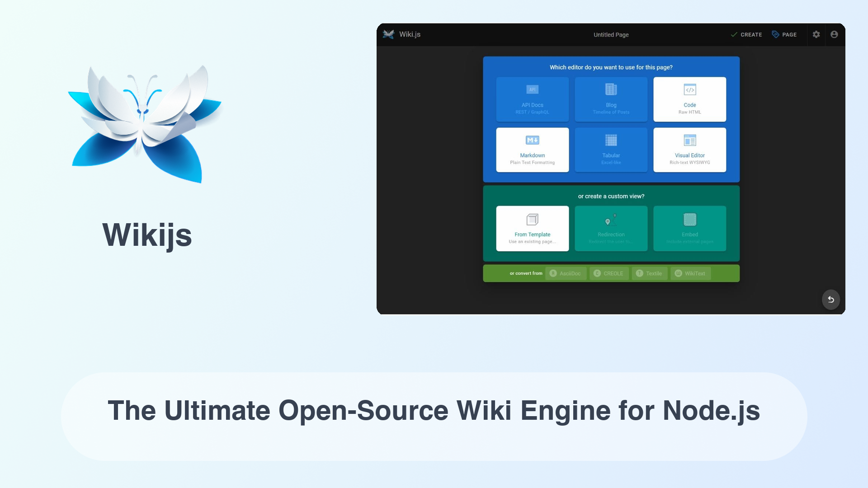Screen dimensions: 868x488
Task: Convert content from WikiText format
Action: click(689, 273)
